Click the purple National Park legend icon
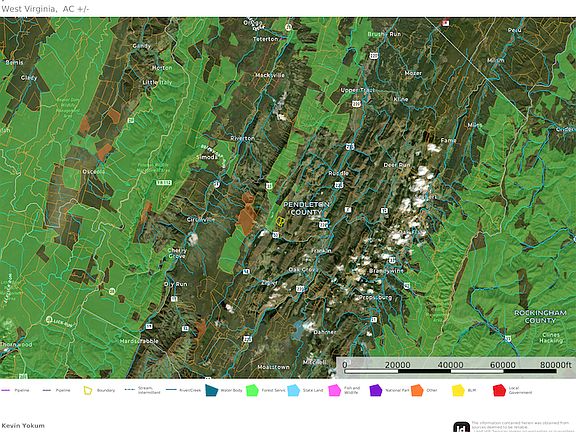 coord(376,390)
